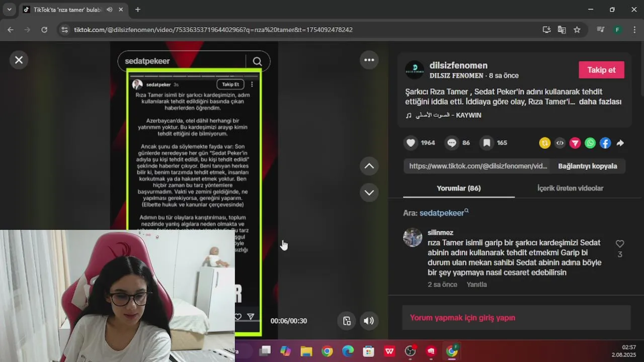This screenshot has width=644, height=362.
Task: Open media controls icon in toolbar
Action: 600,30
